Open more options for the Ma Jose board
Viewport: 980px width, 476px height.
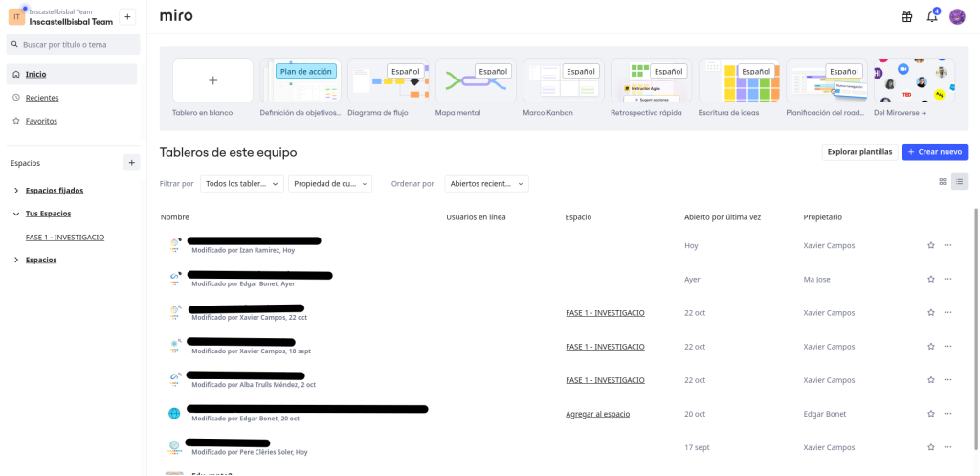947,279
